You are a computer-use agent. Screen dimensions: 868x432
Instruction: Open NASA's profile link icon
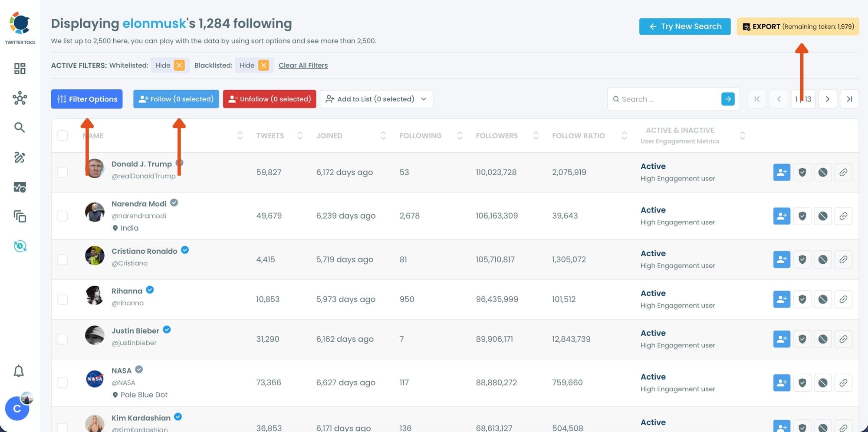843,383
